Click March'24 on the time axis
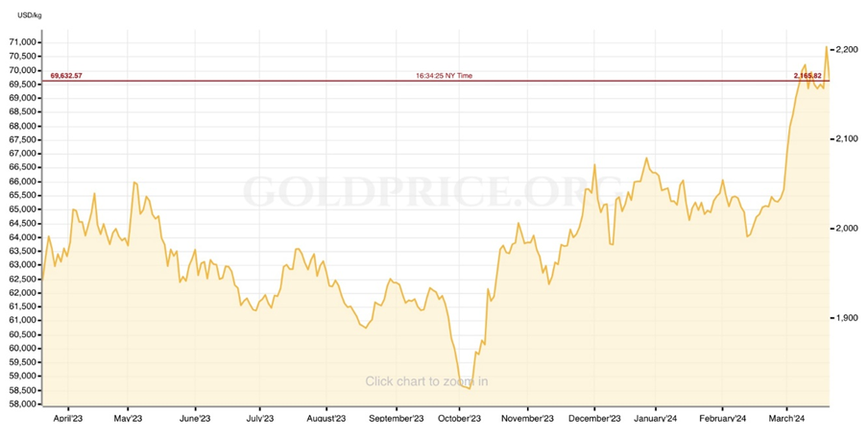The width and height of the screenshot is (868, 441). tap(785, 418)
